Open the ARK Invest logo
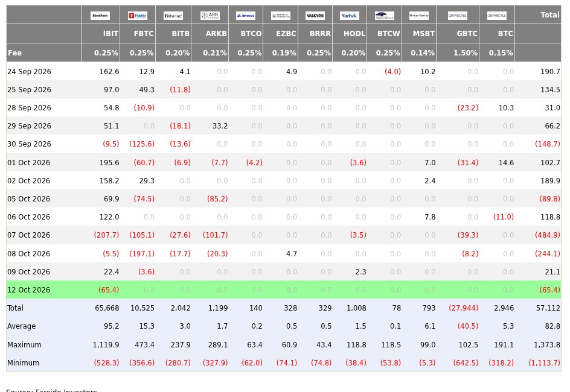 [x=210, y=16]
